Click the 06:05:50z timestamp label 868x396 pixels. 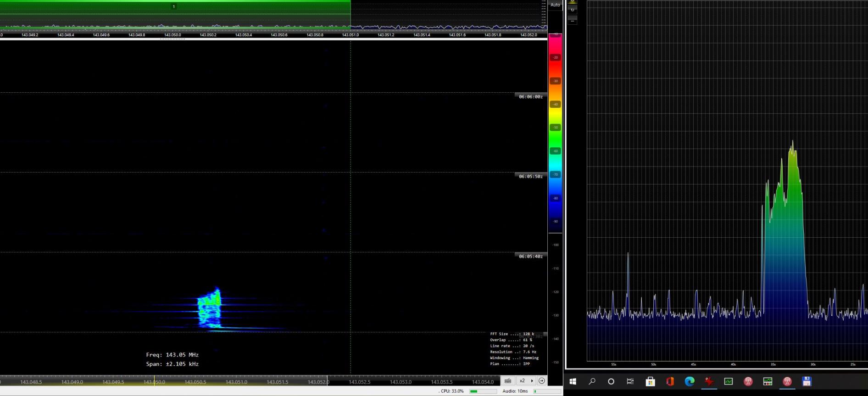(531, 177)
